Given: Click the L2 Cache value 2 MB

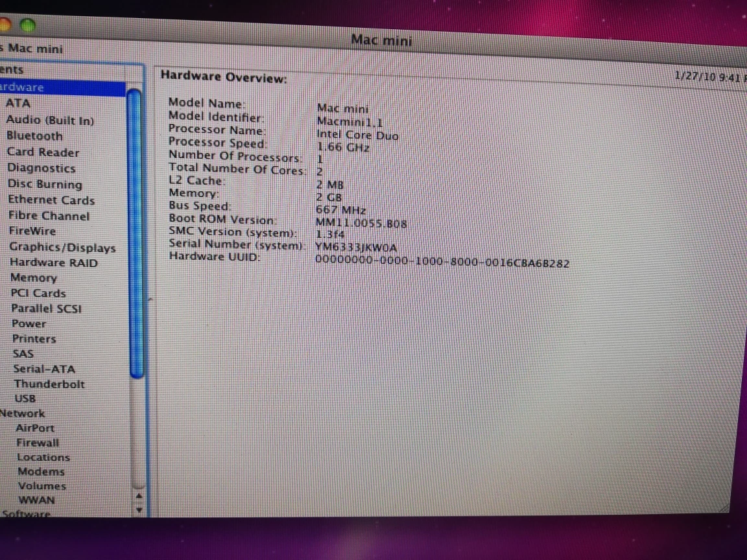Looking at the screenshot, I should coord(329,184).
